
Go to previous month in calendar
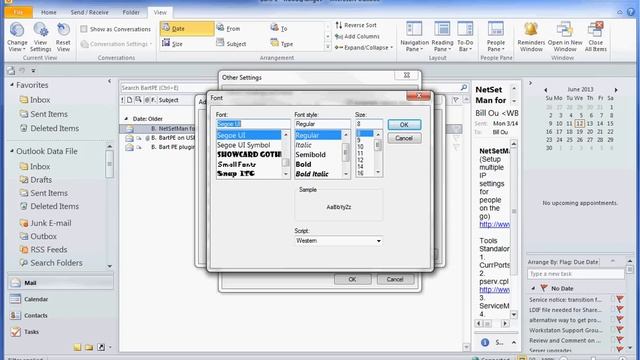(x=545, y=90)
